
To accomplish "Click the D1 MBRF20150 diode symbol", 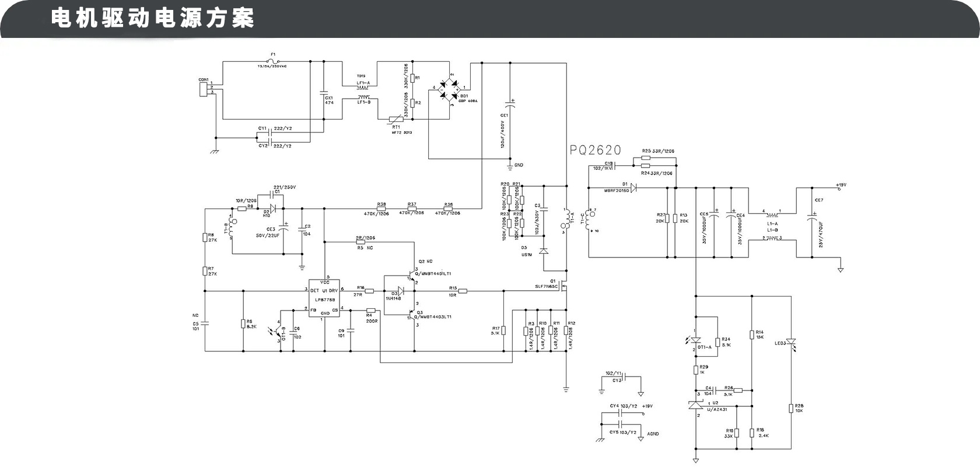I will point(633,188).
